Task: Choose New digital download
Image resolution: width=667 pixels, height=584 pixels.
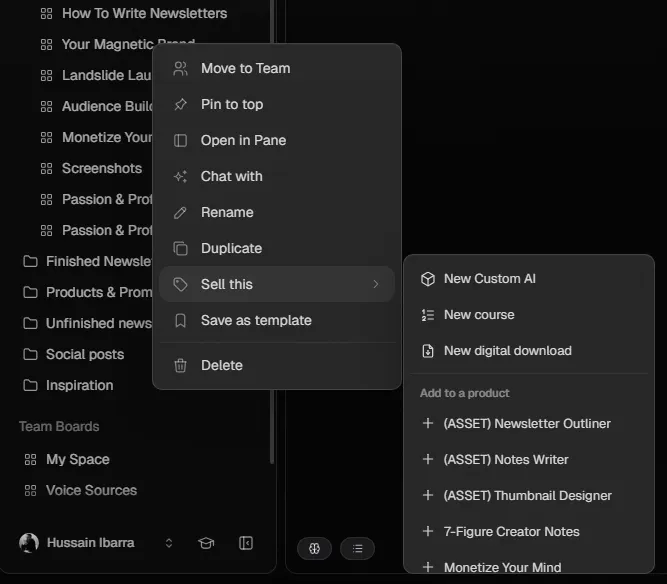Action: [x=529, y=351]
